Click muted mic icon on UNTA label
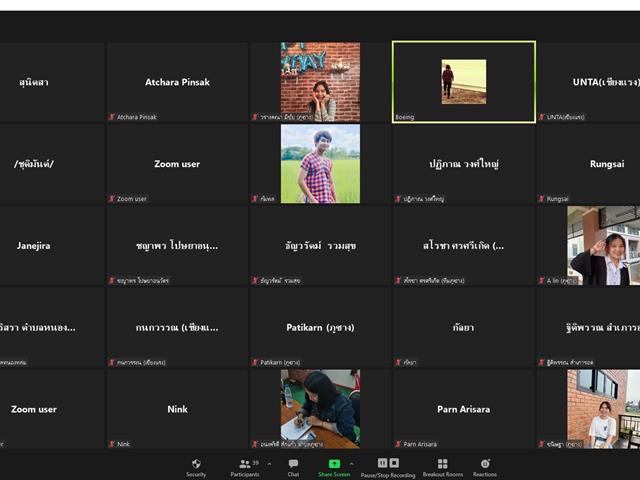The height and width of the screenshot is (480, 640). (x=542, y=117)
